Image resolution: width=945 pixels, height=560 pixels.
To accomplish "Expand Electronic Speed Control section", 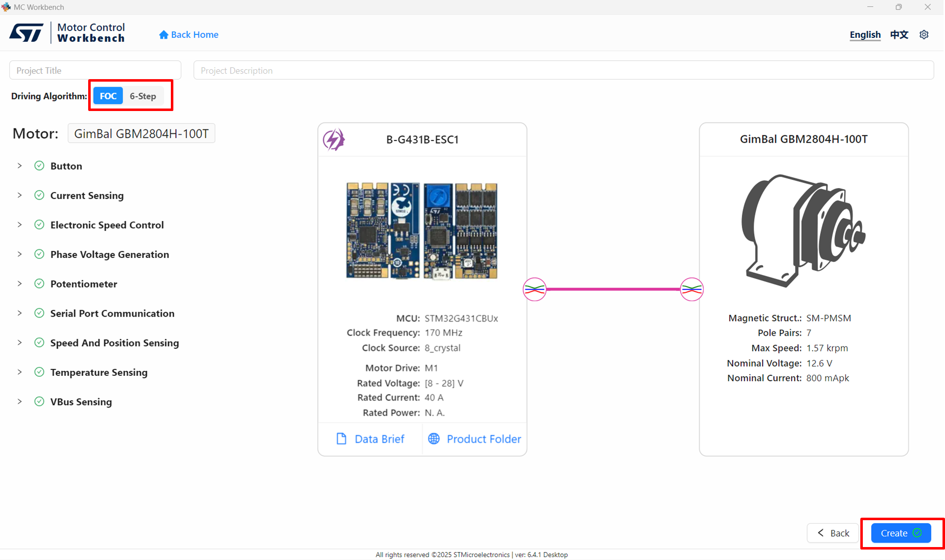I will point(19,224).
